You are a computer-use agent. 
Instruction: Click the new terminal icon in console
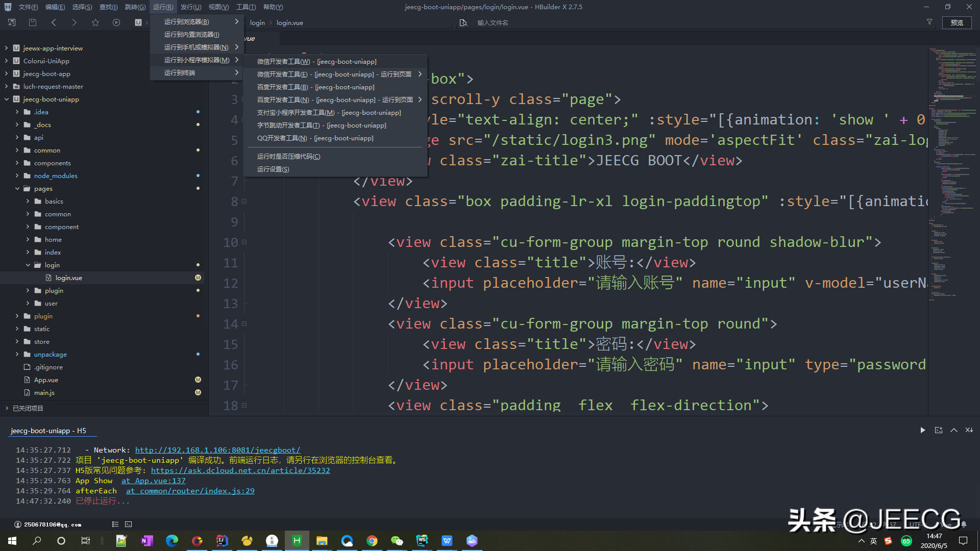[x=939, y=430]
